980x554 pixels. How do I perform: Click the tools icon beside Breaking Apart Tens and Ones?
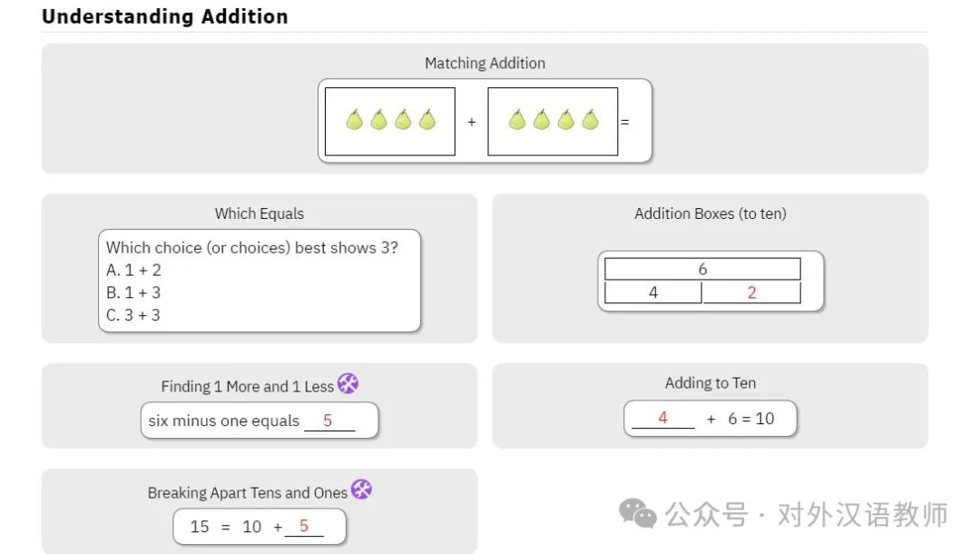(361, 489)
